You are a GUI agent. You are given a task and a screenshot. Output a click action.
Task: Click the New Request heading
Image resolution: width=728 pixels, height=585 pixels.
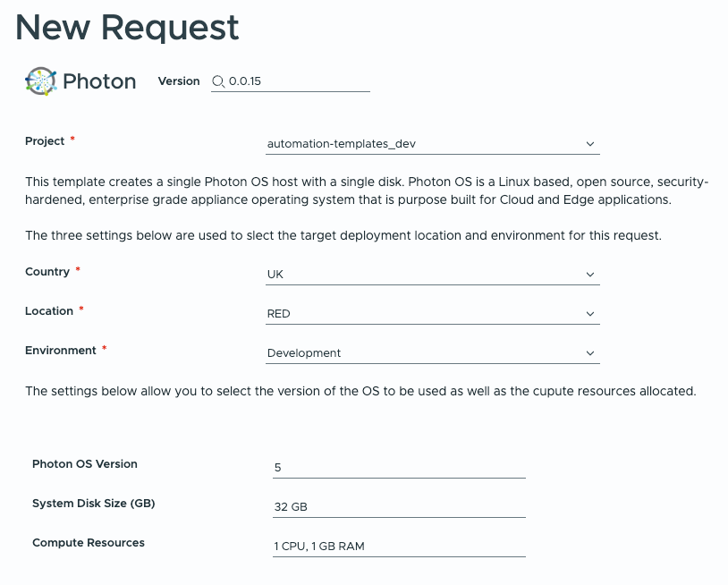point(127,28)
